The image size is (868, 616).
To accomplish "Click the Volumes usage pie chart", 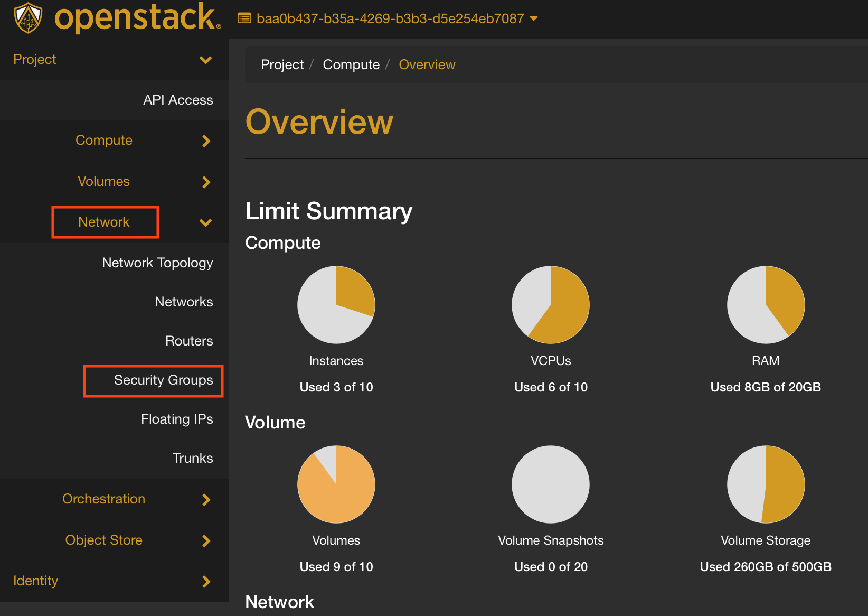I will pos(336,484).
